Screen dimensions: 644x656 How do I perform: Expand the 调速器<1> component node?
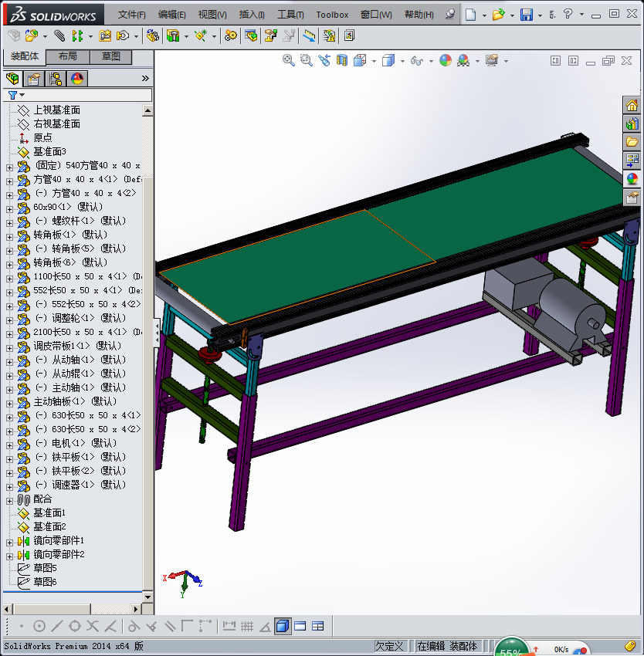9,487
